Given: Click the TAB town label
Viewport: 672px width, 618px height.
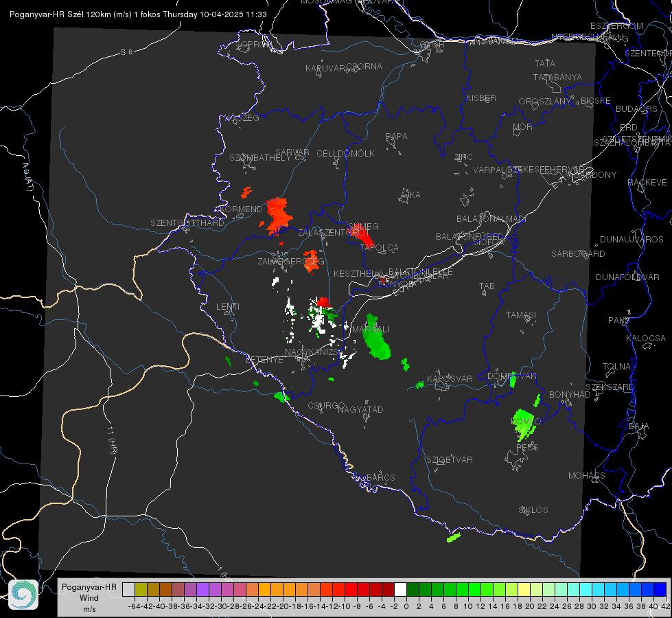Looking at the screenshot, I should (487, 286).
